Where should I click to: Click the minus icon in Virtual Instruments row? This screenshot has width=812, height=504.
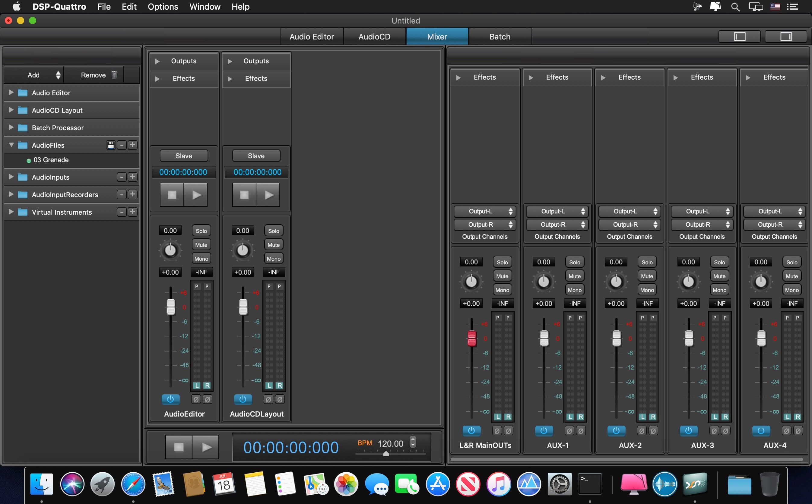point(122,212)
